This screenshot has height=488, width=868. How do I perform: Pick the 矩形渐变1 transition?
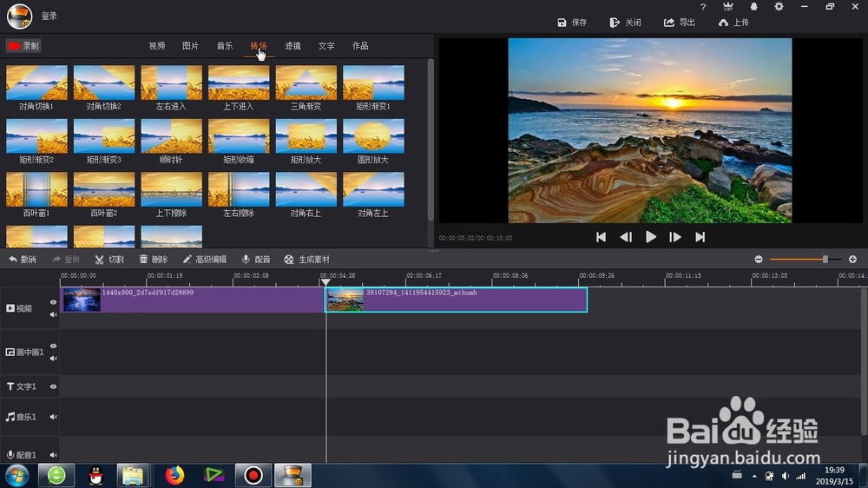[373, 82]
